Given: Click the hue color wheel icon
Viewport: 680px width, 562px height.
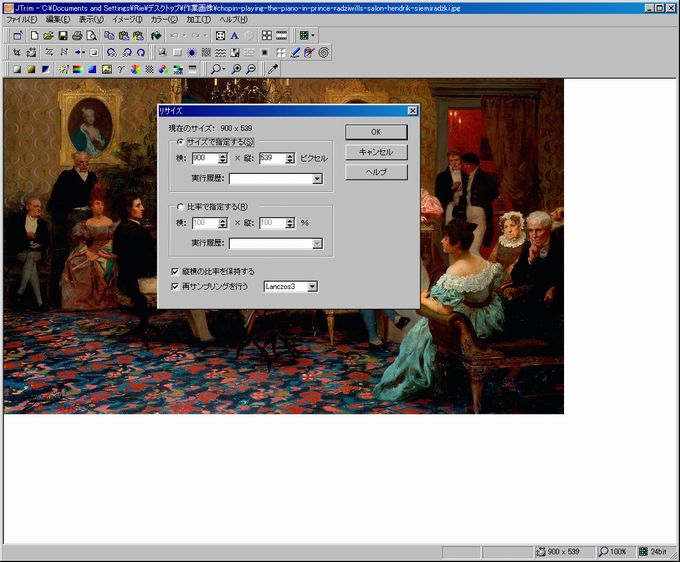Looking at the screenshot, I should tap(135, 69).
